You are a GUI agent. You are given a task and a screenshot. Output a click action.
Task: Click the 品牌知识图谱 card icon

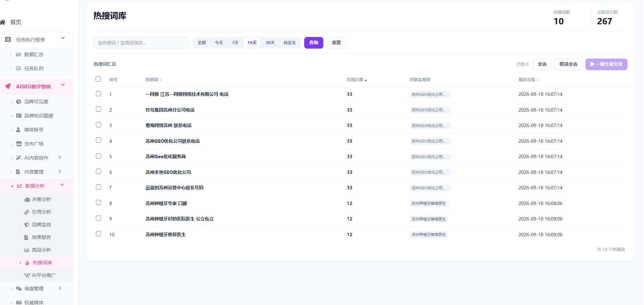18,116
